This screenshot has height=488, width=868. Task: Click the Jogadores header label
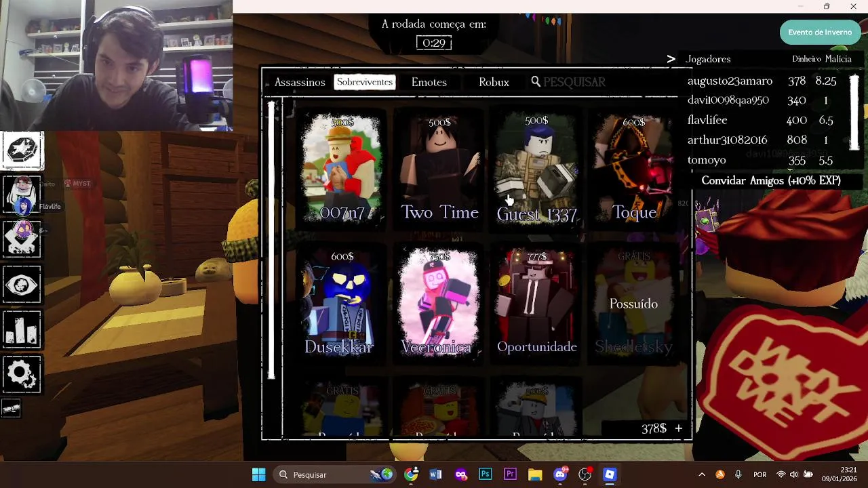click(x=708, y=59)
